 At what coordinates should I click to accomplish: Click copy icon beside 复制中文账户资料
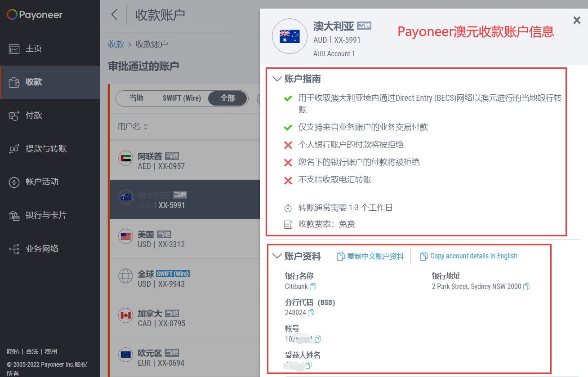[340, 256]
